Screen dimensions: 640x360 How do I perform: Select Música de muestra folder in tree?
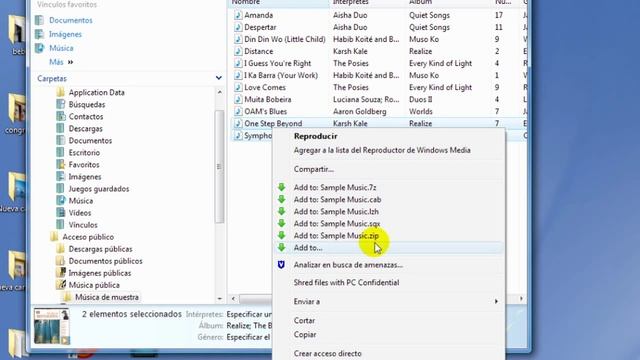pos(107,297)
